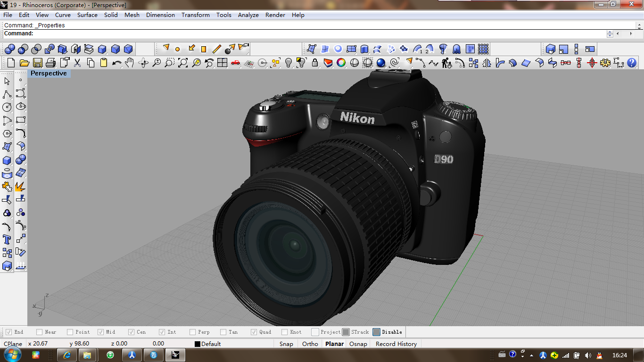
Task: Open the Surface menu
Action: [87, 15]
